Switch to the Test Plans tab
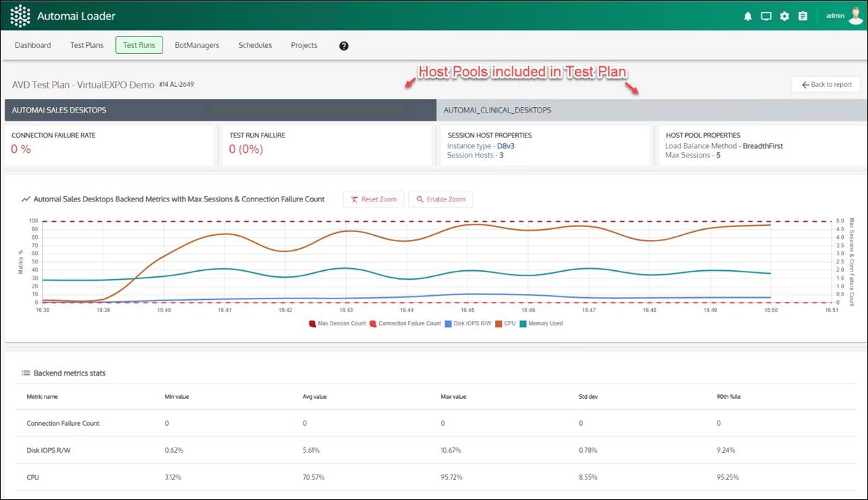Image resolution: width=868 pixels, height=500 pixels. point(86,45)
